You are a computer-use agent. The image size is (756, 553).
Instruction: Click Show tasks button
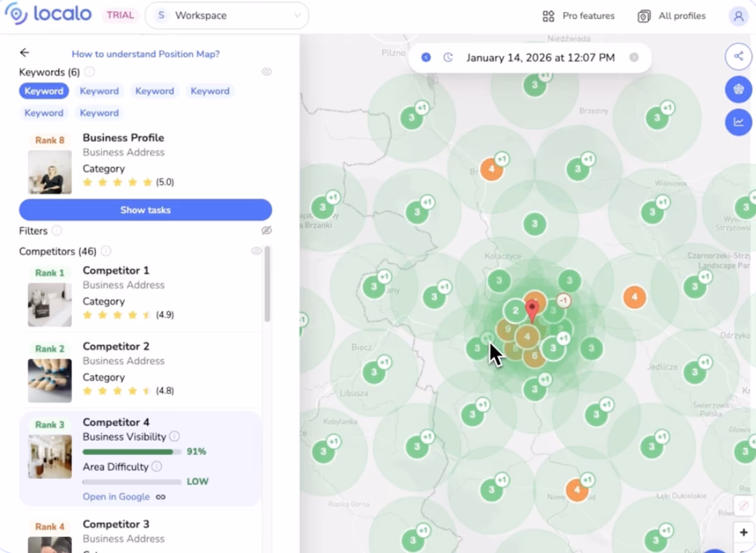[146, 210]
